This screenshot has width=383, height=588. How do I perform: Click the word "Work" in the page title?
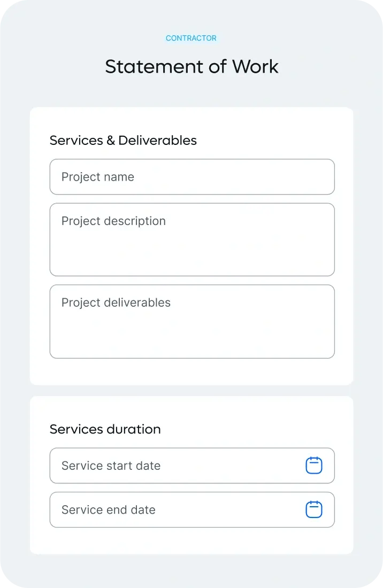[255, 67]
